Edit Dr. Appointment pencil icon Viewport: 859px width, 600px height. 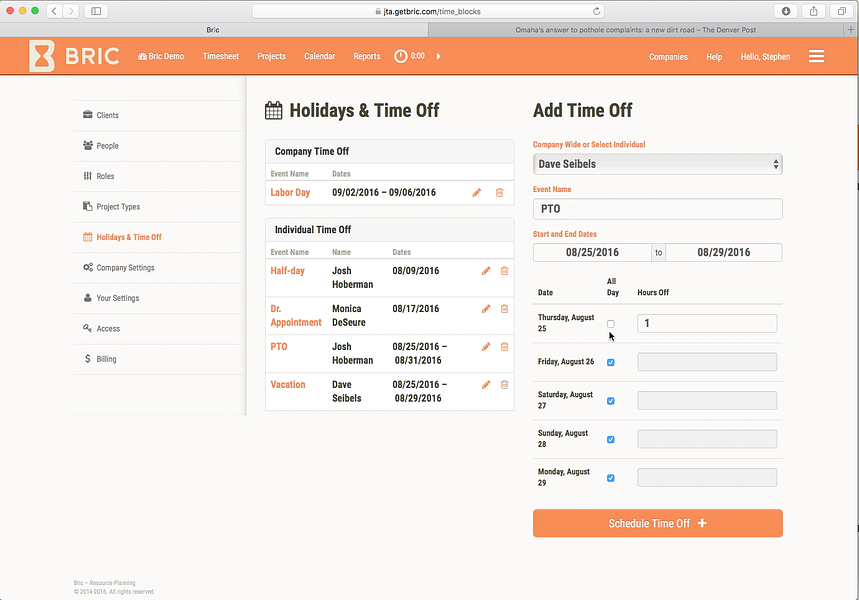click(486, 309)
